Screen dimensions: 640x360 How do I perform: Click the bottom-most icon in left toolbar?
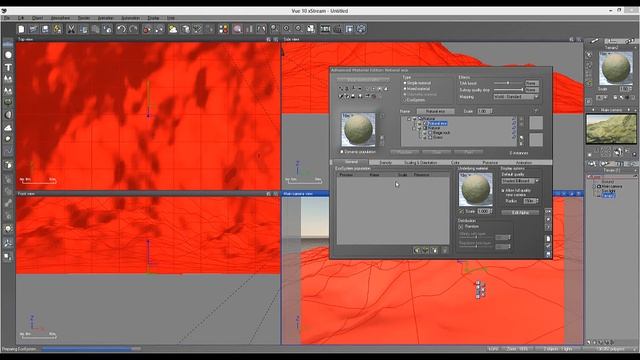(8, 257)
